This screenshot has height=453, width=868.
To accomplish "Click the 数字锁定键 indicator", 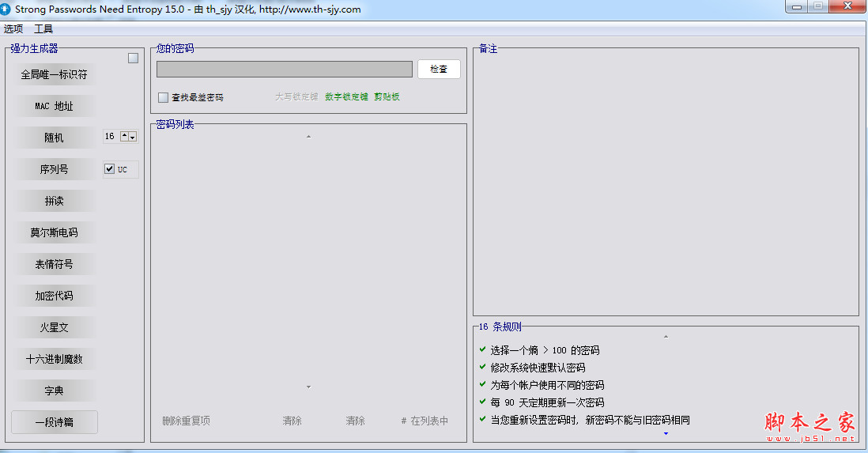I will click(x=346, y=96).
